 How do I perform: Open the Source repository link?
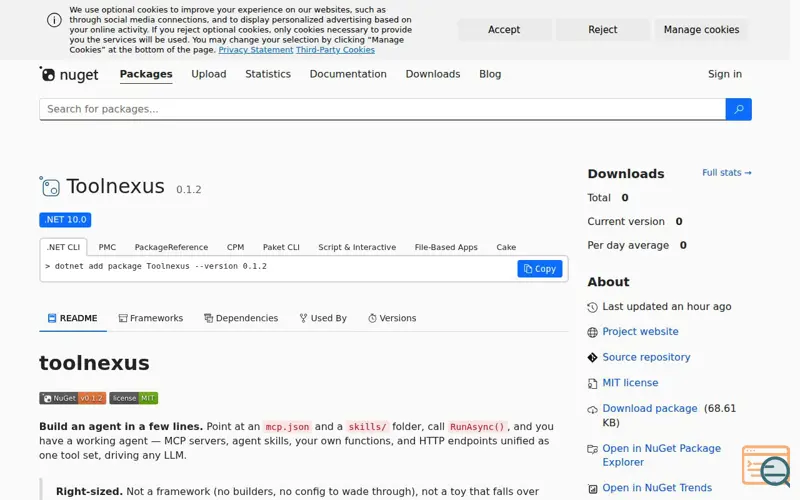pyautogui.click(x=646, y=357)
